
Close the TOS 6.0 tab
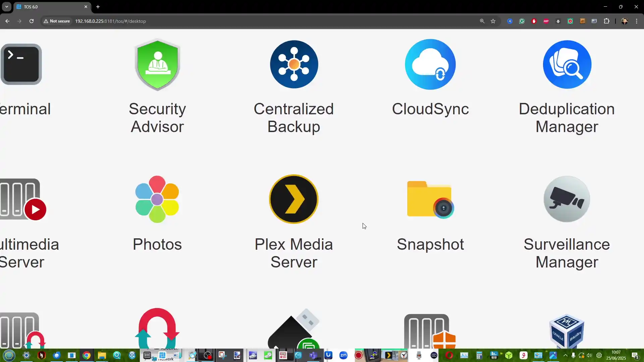point(86,7)
